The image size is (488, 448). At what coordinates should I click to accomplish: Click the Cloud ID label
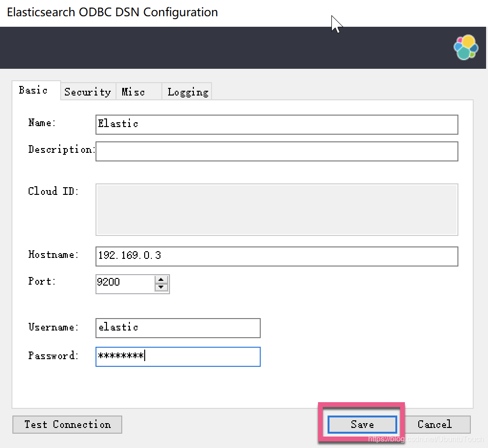53,192
